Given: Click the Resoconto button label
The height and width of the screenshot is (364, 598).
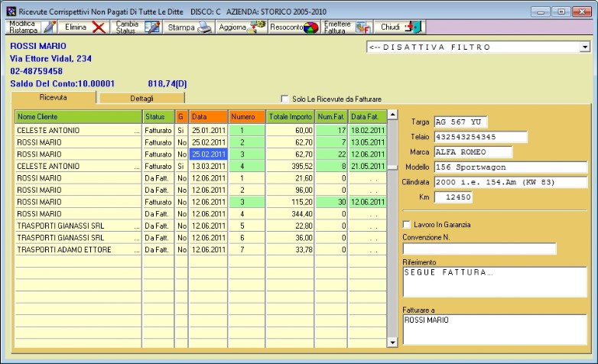Looking at the screenshot, I should click(287, 27).
